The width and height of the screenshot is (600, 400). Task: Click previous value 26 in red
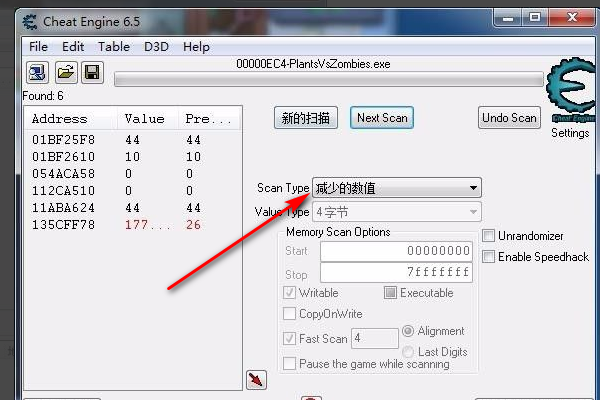[194, 225]
